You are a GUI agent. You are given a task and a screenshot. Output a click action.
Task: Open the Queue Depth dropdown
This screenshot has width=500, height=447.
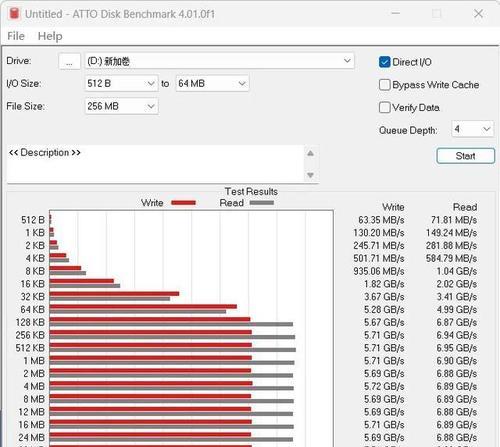point(472,129)
